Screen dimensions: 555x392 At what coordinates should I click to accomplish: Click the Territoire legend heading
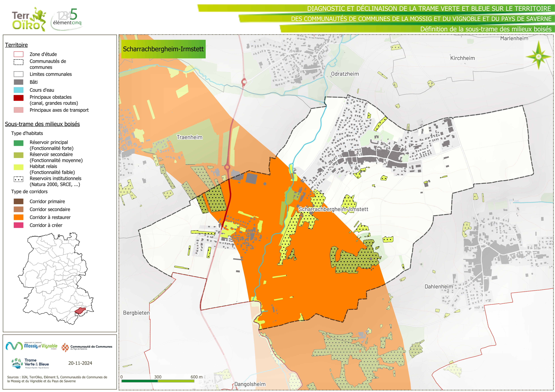point(16,45)
